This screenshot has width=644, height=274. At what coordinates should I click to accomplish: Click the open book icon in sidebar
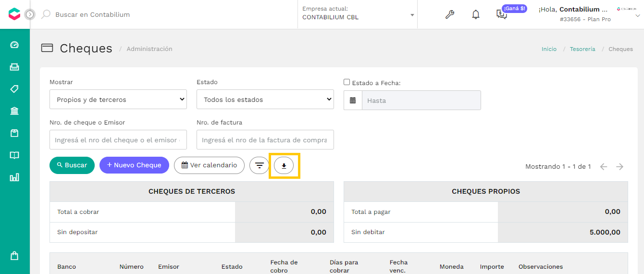coord(14,155)
